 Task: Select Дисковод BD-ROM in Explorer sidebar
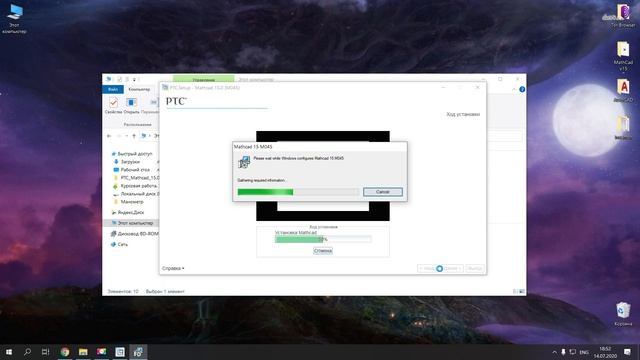[x=138, y=234]
